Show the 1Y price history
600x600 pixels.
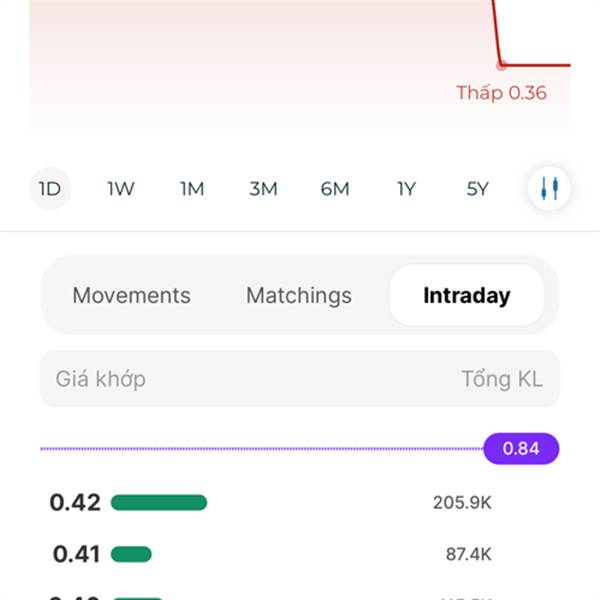pos(406,189)
